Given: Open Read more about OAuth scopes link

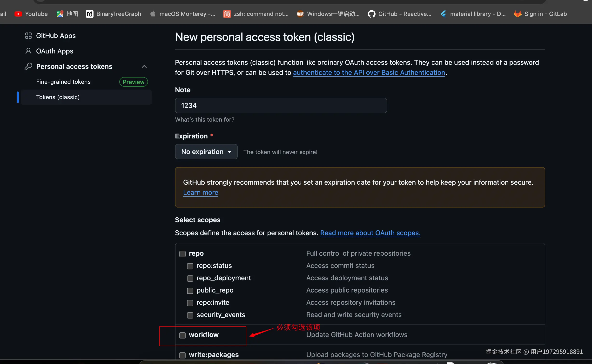Looking at the screenshot, I should (x=370, y=233).
